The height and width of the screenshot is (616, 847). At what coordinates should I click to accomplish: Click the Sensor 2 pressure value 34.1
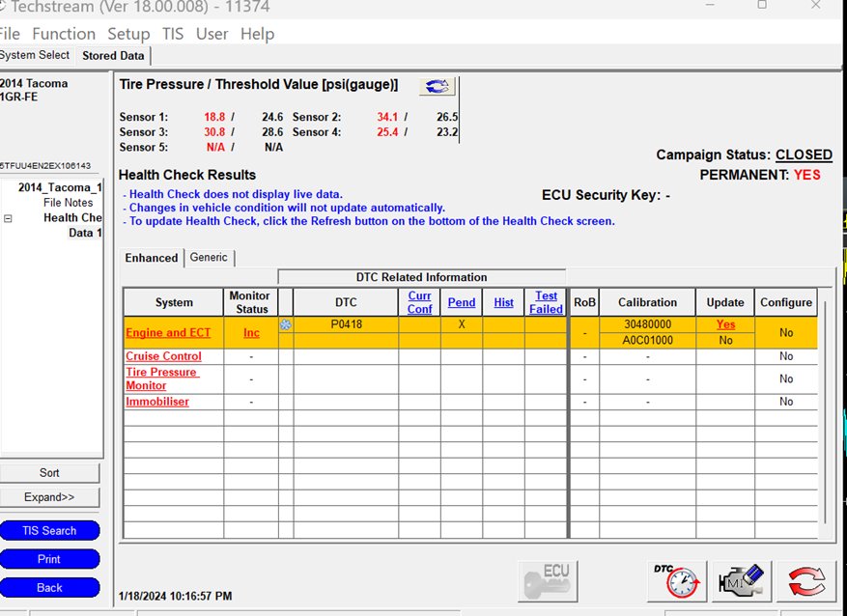coord(387,117)
